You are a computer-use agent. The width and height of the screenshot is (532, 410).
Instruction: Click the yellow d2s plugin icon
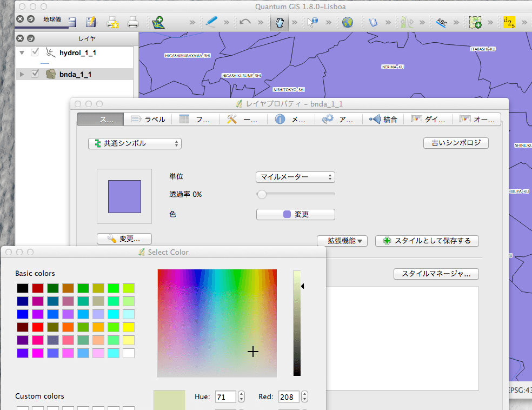(x=509, y=22)
